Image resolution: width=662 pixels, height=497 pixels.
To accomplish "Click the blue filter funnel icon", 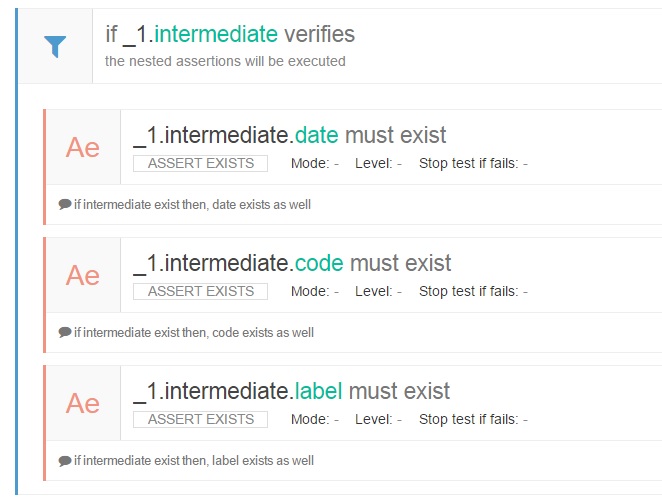I will click(56, 46).
